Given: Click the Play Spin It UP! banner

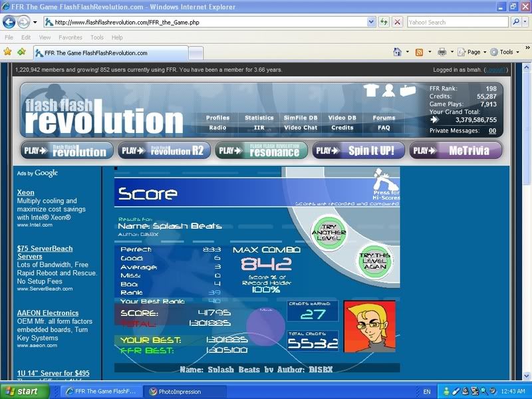Looking at the screenshot, I should coord(358,151).
